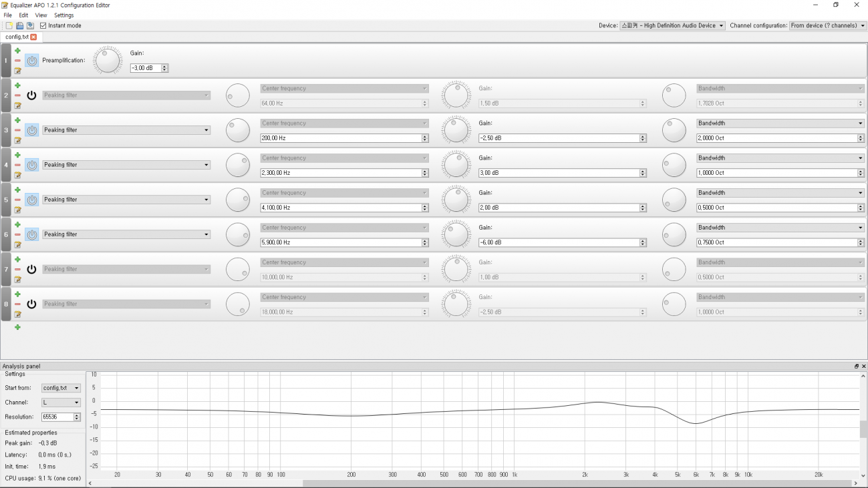Remove the 4,100 Hz filter row 5

click(17, 199)
